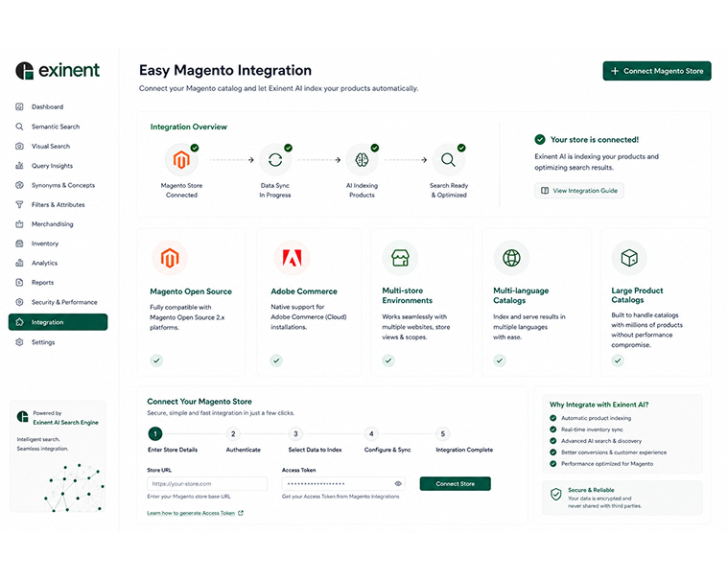728x581 pixels.
Task: Click the Access Token input field
Action: coord(343,483)
